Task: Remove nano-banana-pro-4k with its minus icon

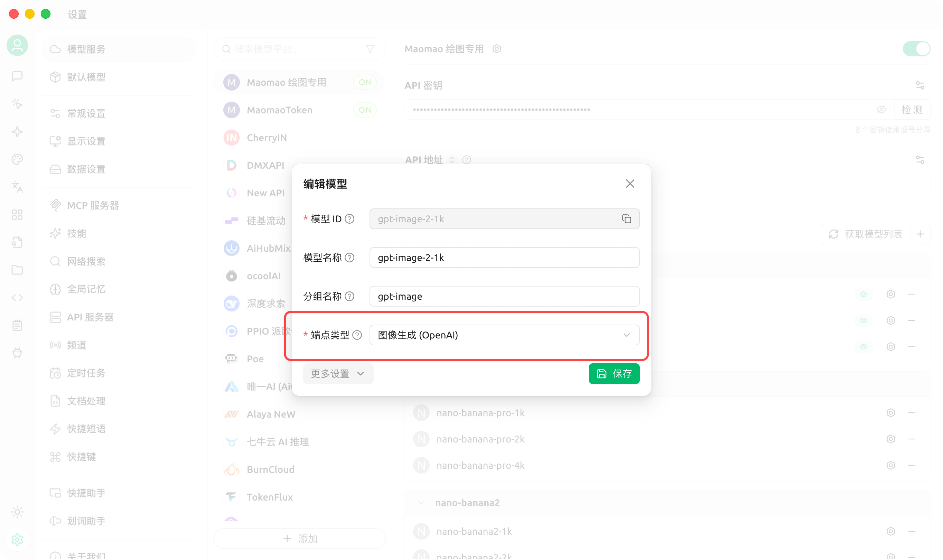Action: pyautogui.click(x=911, y=465)
